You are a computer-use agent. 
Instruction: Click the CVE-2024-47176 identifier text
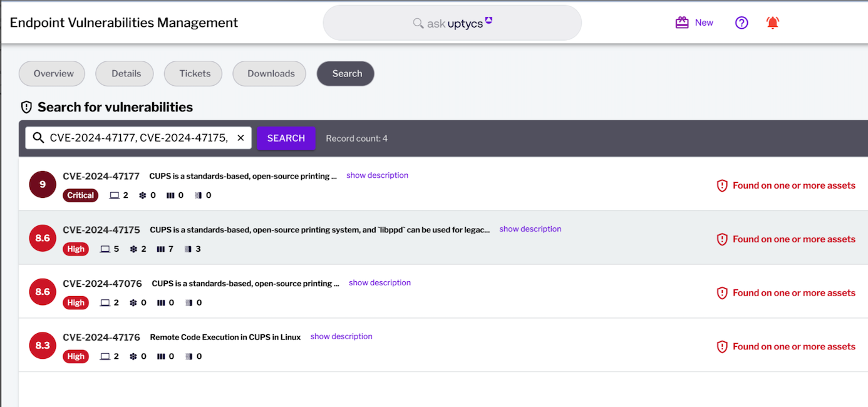coord(101,338)
